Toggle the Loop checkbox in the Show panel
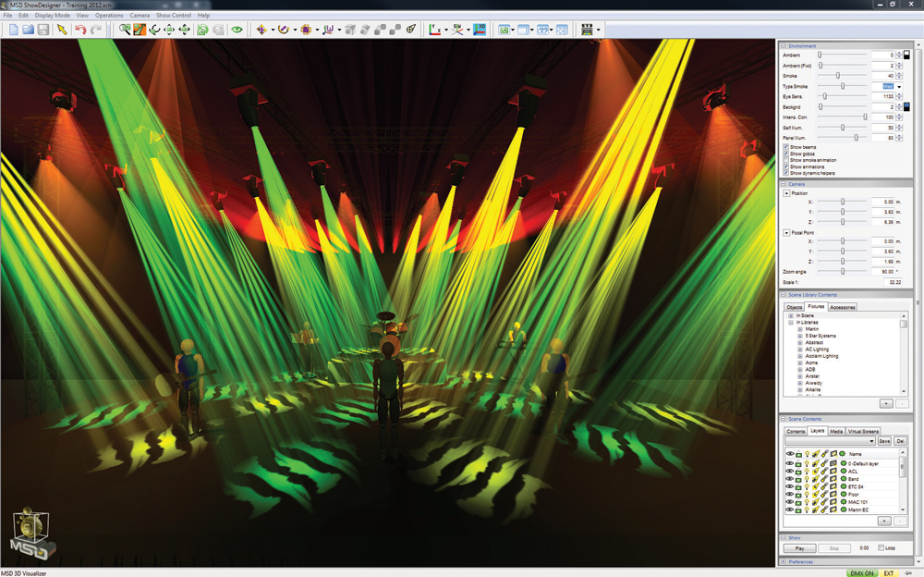 point(881,547)
